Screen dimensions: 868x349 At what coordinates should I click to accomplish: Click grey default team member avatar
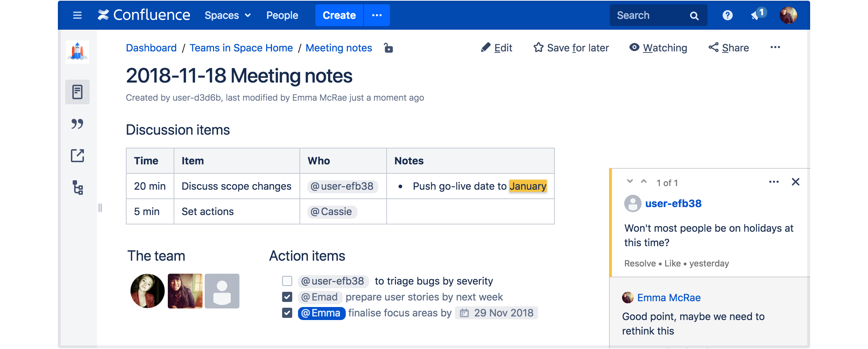point(222,291)
